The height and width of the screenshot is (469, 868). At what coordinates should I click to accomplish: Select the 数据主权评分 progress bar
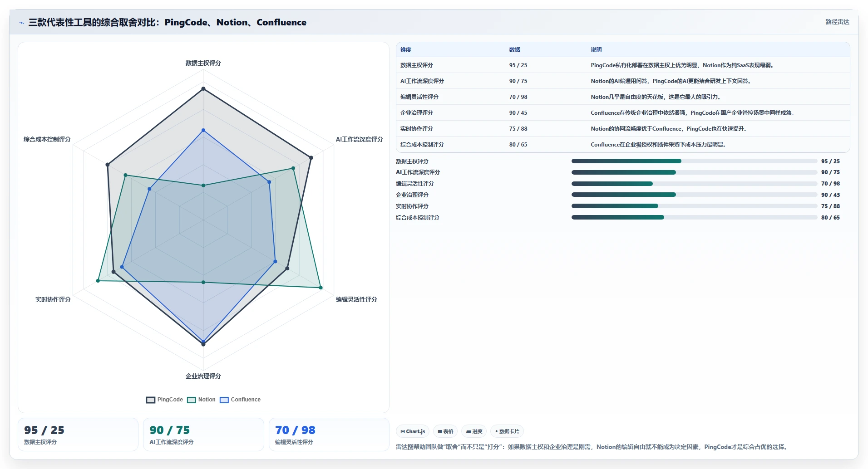[694, 161]
